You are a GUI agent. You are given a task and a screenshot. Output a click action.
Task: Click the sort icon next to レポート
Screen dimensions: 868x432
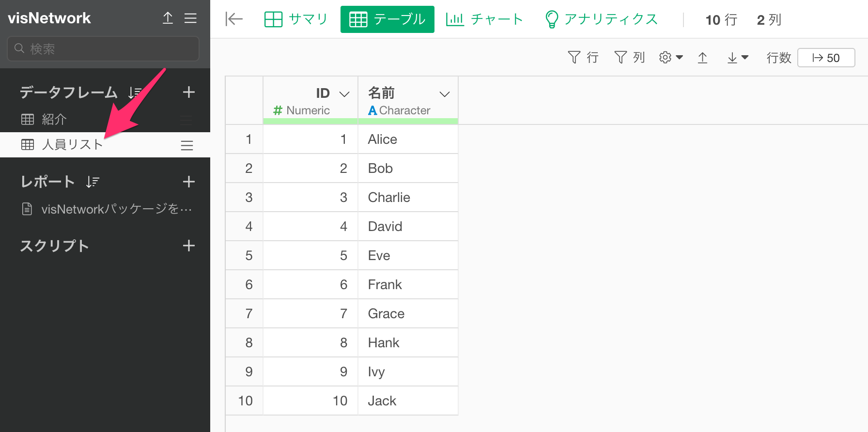coord(92,182)
